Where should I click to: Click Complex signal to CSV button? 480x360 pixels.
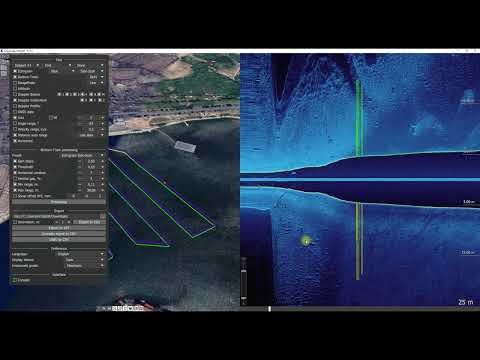coord(59,234)
